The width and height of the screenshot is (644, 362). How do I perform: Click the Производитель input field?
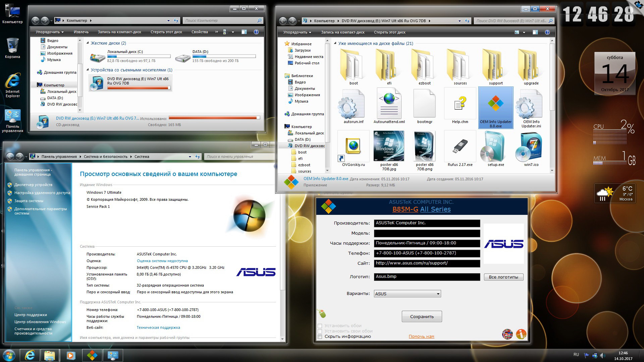point(427,223)
